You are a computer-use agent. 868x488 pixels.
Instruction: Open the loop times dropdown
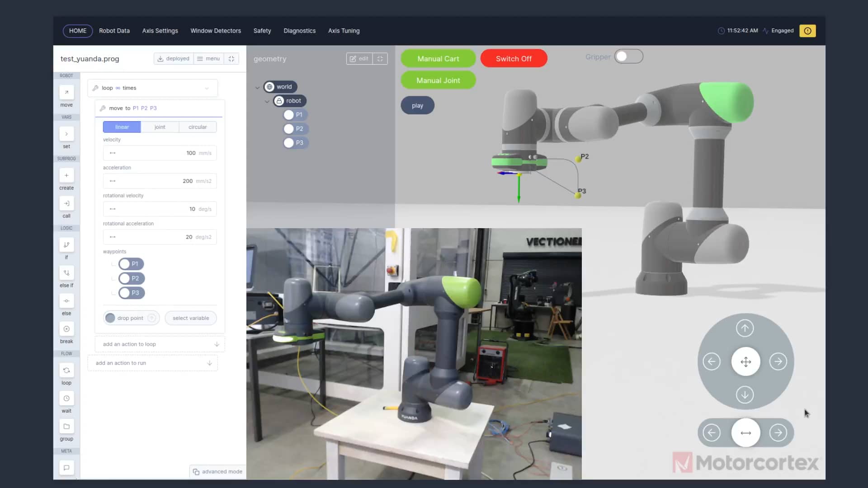[x=207, y=88]
